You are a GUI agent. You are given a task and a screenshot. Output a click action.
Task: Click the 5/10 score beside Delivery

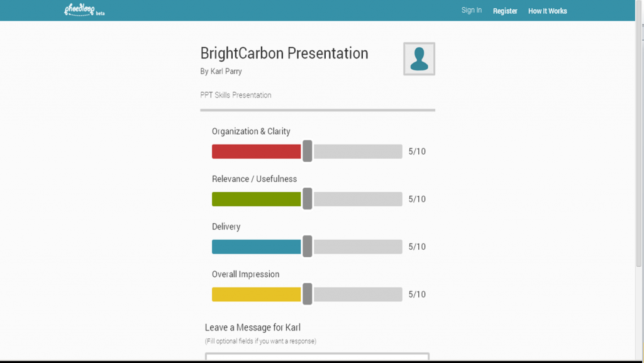pos(416,246)
